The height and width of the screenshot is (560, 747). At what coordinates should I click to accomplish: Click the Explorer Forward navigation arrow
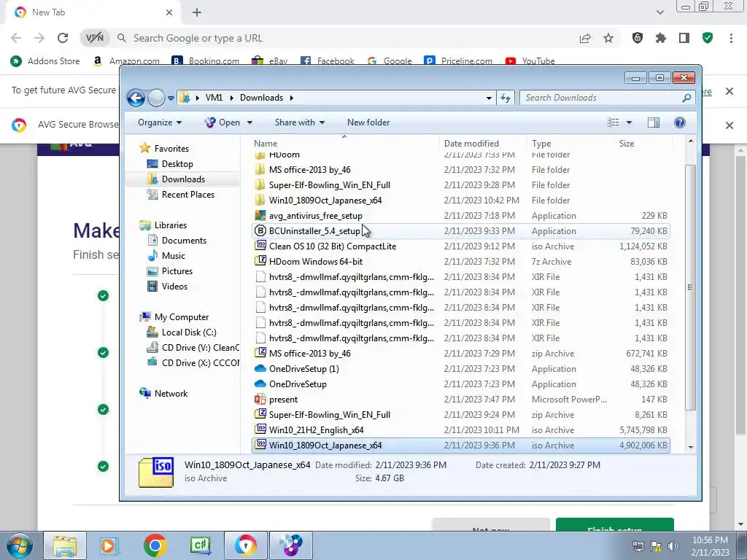[156, 98]
